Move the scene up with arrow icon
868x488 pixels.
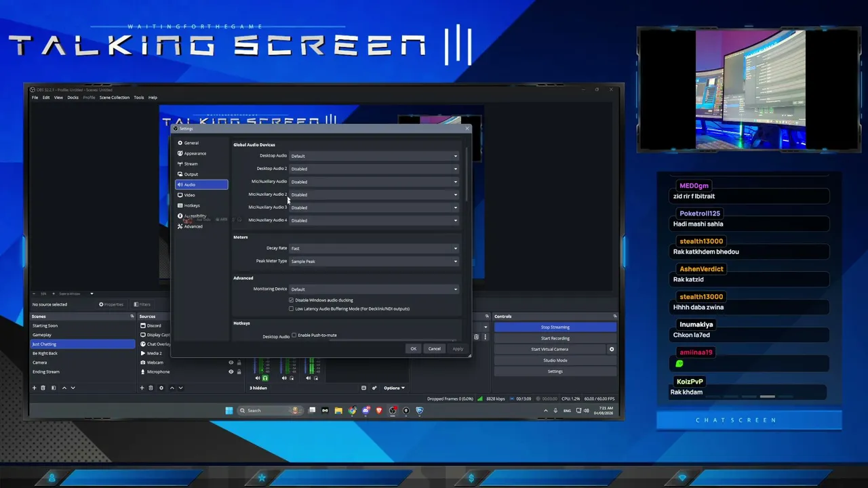click(64, 388)
